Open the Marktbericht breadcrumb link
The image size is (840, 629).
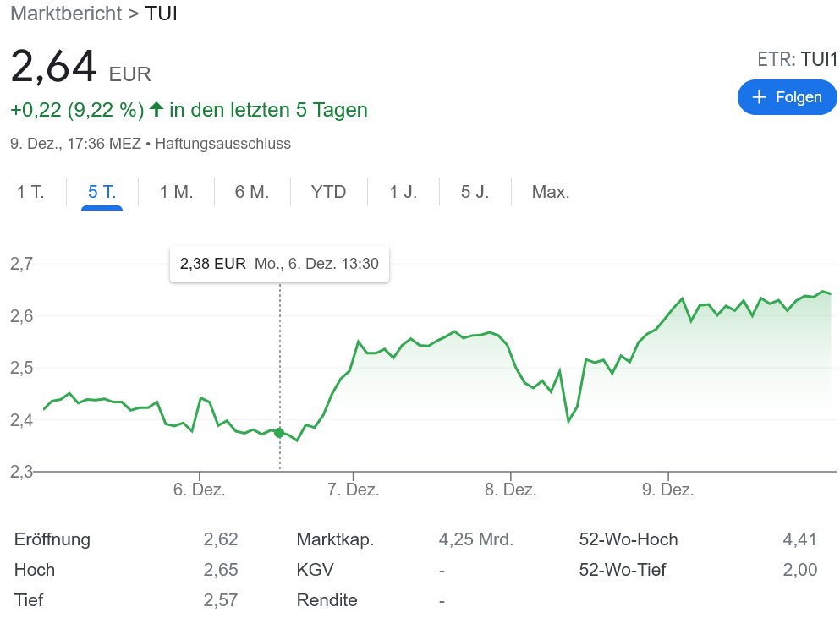pos(66,14)
